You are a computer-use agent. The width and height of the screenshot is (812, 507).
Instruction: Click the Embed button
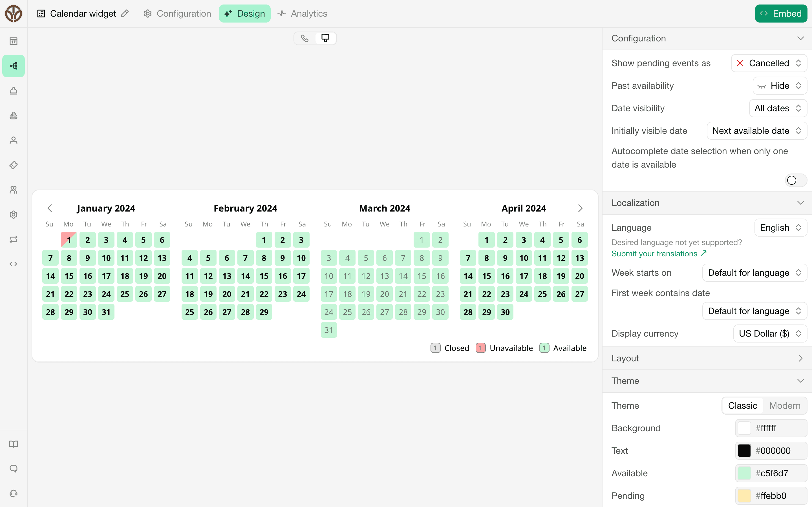coord(781,14)
